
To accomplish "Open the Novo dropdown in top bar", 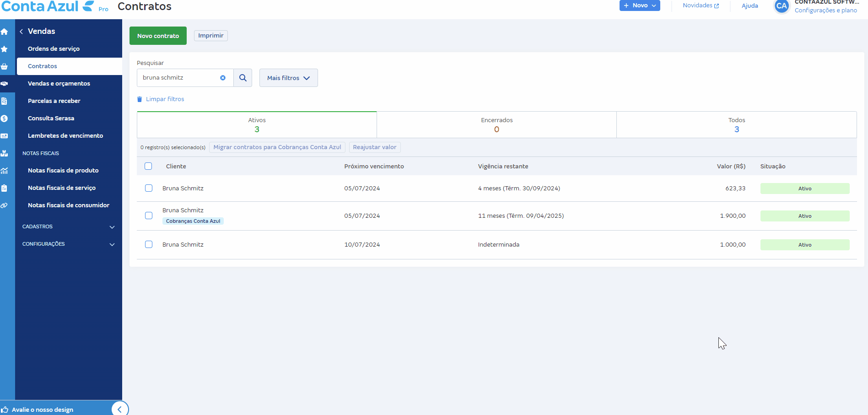I will click(640, 5).
